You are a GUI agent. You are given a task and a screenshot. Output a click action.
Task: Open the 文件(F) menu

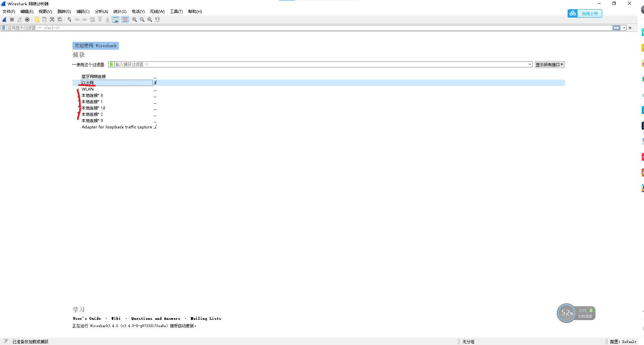[x=9, y=12]
